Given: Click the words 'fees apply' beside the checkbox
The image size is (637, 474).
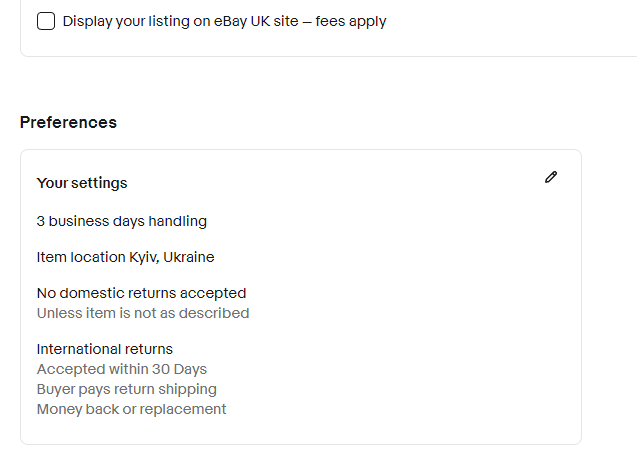Looking at the screenshot, I should (x=351, y=21).
